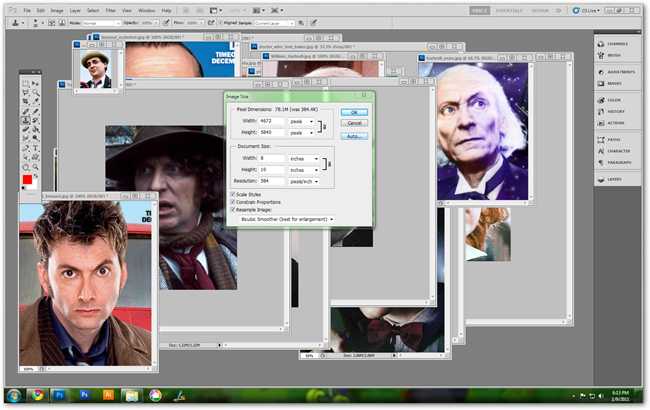
Task: Open the Character panel
Action: click(614, 151)
